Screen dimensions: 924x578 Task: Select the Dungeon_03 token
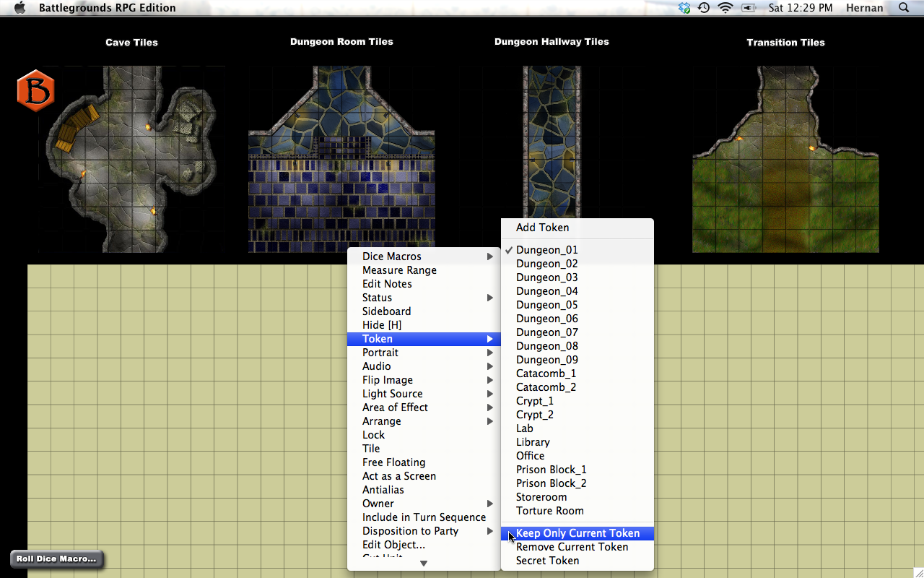(577, 277)
